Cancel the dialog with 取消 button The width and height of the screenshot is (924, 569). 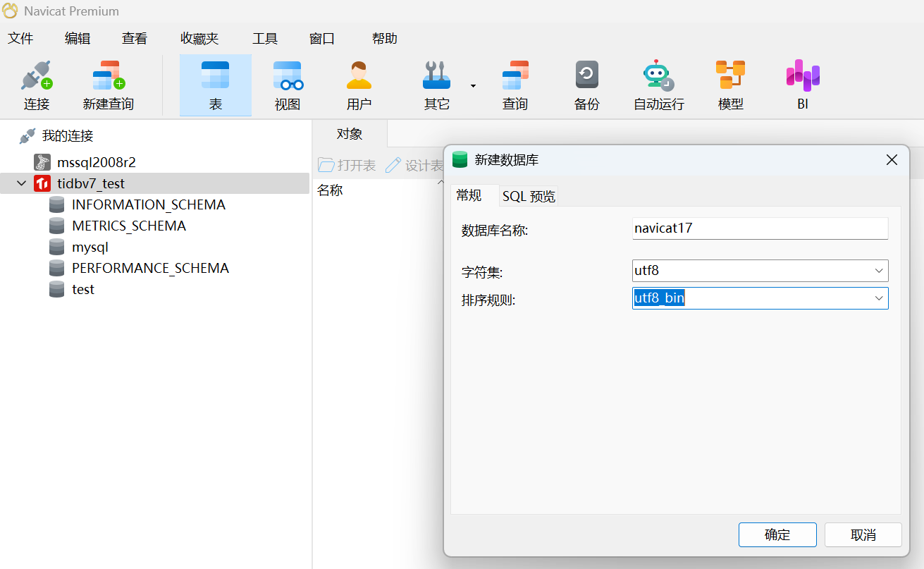pyautogui.click(x=863, y=534)
